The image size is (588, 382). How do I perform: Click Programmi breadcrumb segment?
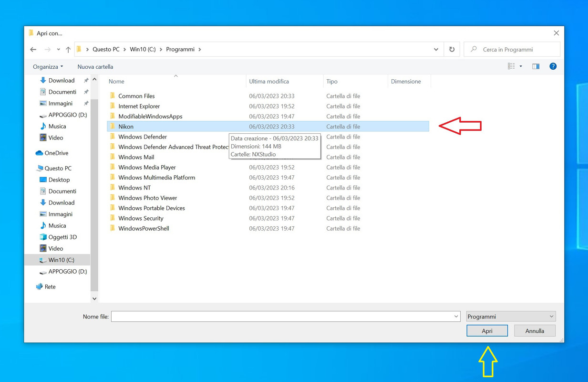coord(180,50)
